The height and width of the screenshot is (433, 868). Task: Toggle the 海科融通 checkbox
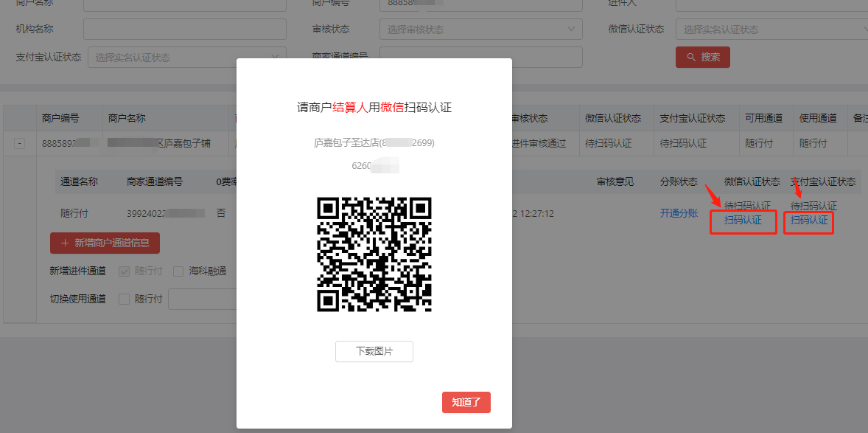click(178, 271)
